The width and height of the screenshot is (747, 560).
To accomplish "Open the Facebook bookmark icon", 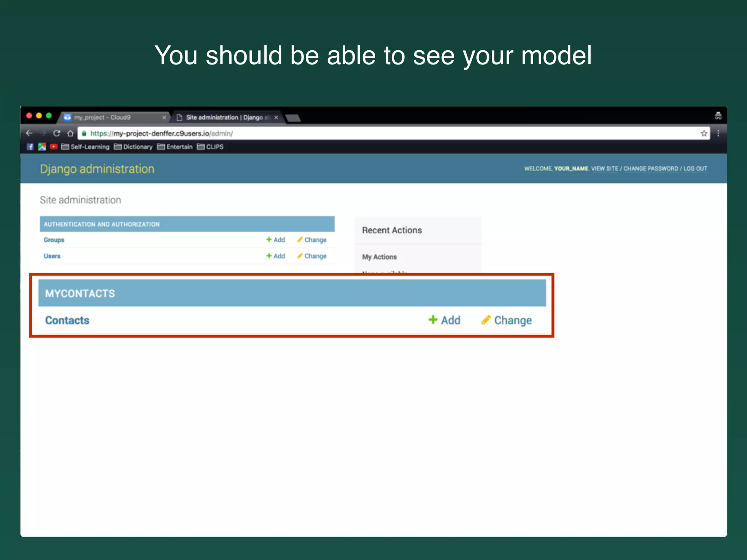I will tap(30, 147).
